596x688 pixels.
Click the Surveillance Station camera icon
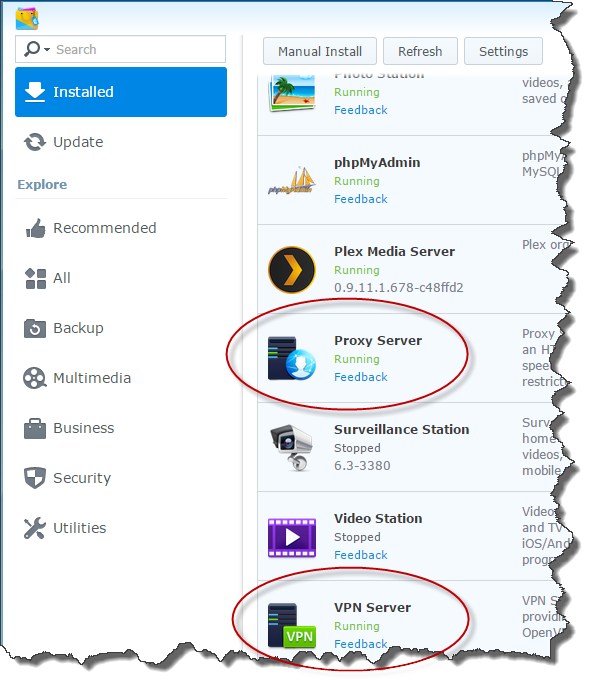coord(292,448)
